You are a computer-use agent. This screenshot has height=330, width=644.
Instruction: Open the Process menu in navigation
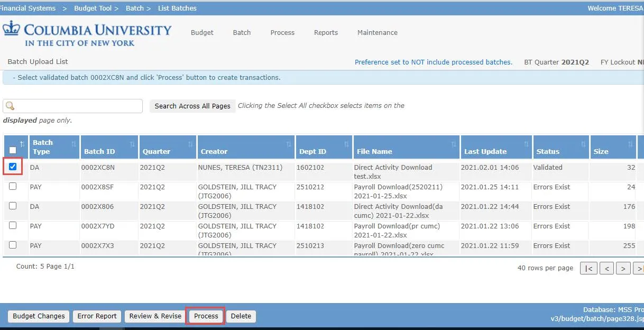282,32
